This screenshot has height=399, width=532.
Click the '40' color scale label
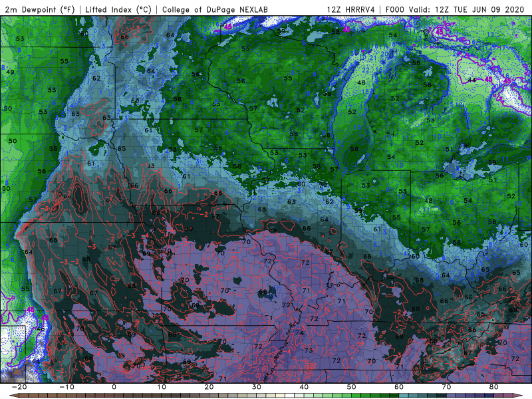point(304,387)
